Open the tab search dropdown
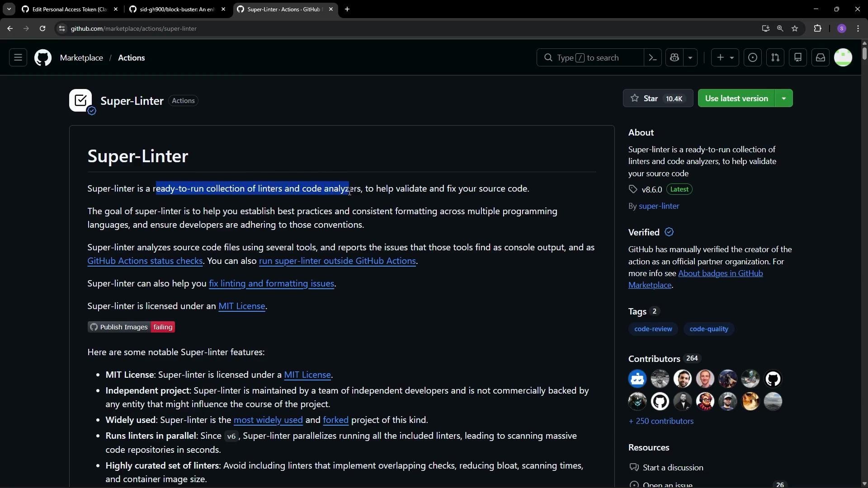Screen dimensions: 868x488 [9, 9]
